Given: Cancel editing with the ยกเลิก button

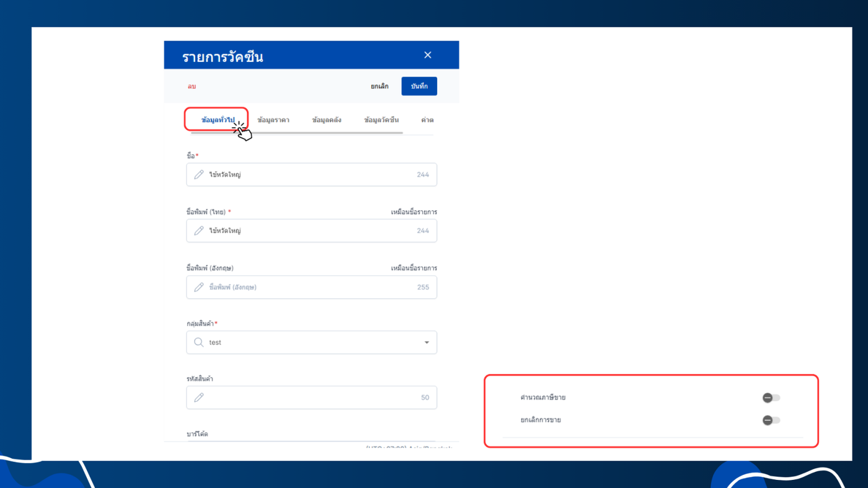Looking at the screenshot, I should coord(379,86).
